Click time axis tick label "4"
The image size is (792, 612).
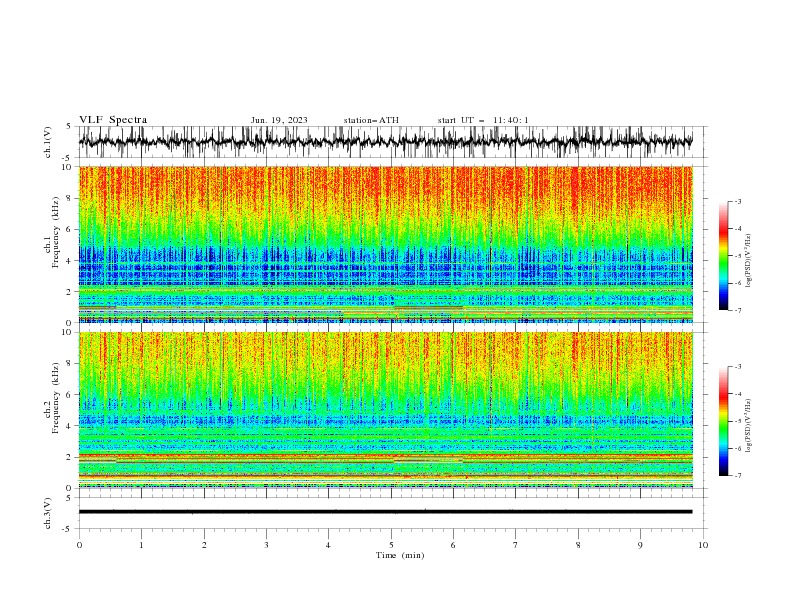(328, 545)
